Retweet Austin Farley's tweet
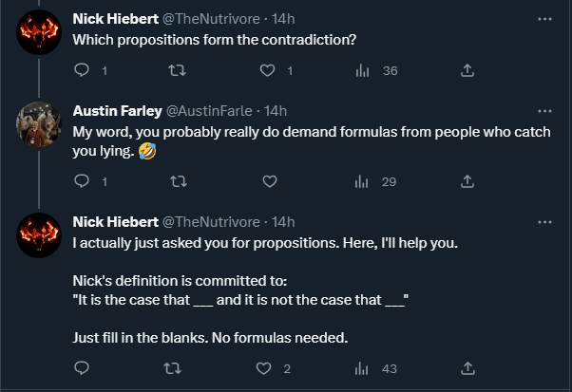The height and width of the screenshot is (392, 572). coord(176,181)
